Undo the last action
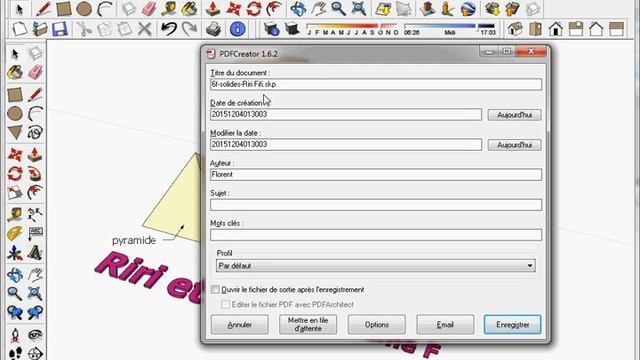The height and width of the screenshot is (360, 640). pyautogui.click(x=169, y=29)
